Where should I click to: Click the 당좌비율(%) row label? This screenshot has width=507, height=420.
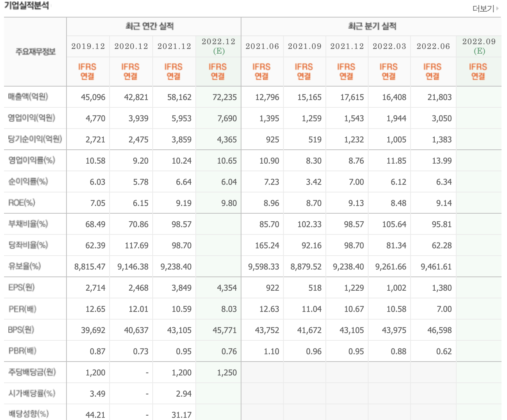point(28,245)
